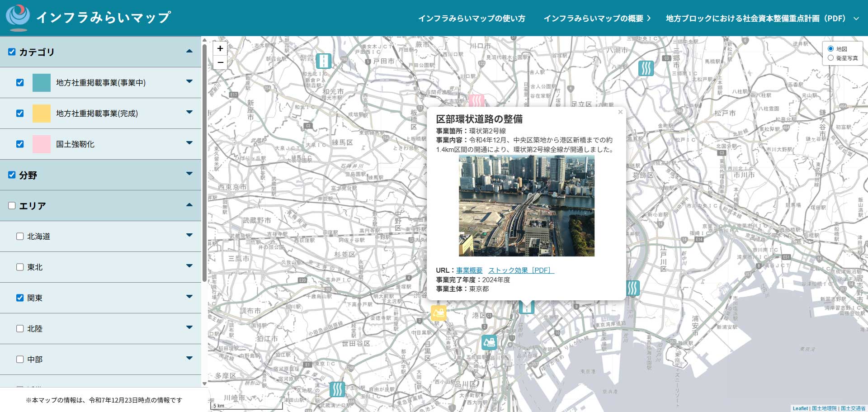
Task: Select the teal excavator marker near 品川
Action: point(489,342)
